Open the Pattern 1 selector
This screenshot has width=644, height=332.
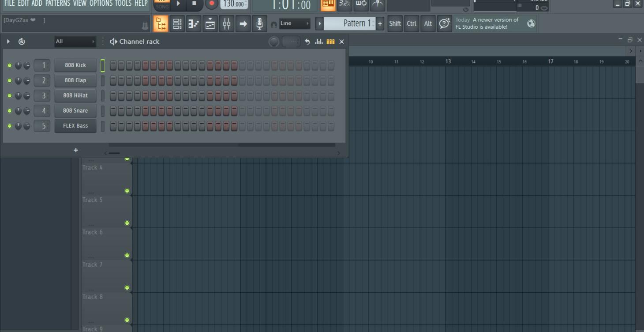point(349,23)
